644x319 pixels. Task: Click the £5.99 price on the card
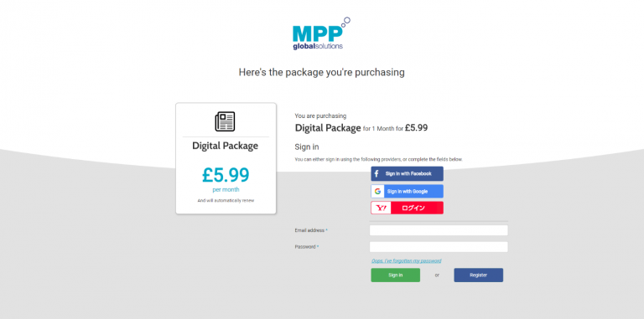coord(226,175)
